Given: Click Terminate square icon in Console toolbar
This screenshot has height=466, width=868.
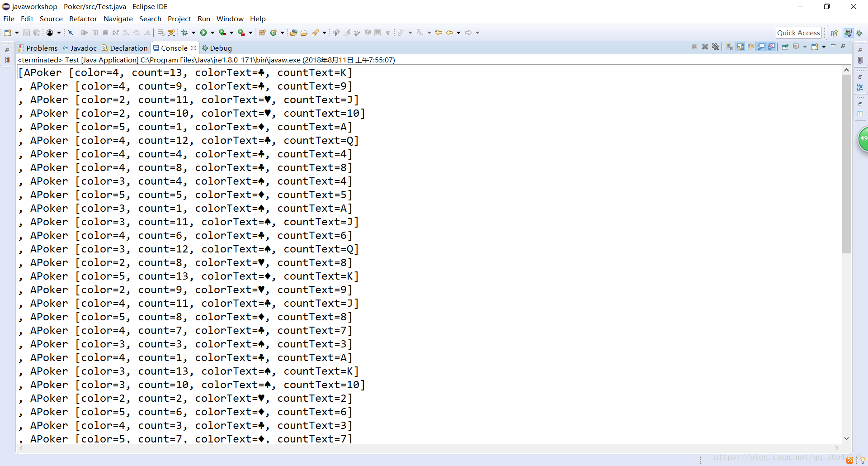Looking at the screenshot, I should point(694,47).
